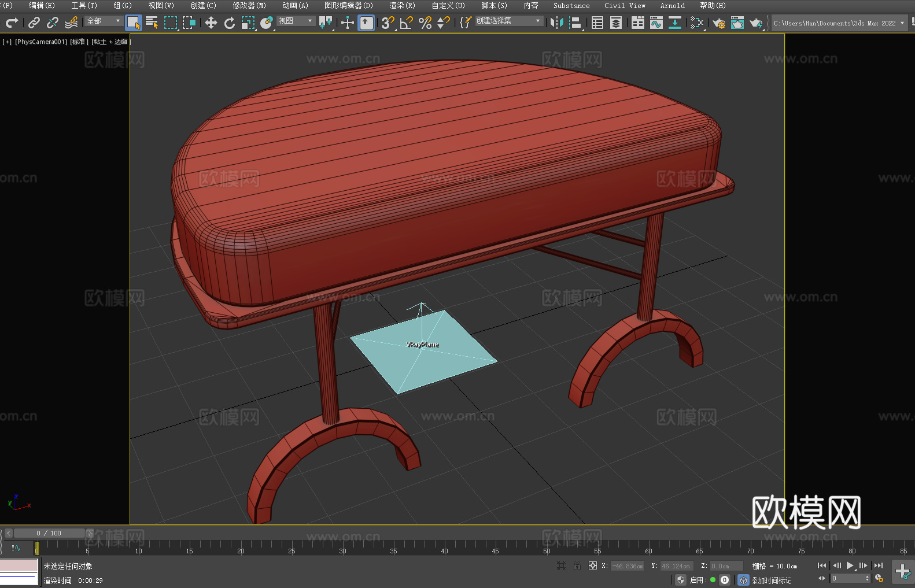The image size is (915, 588).
Task: Toggle Percent Snap button
Action: click(425, 23)
